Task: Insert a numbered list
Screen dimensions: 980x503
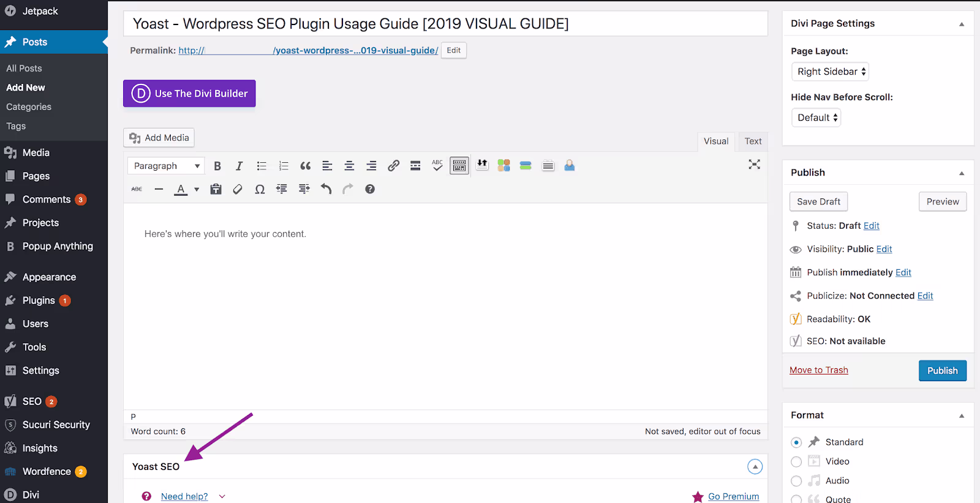Action: 284,166
